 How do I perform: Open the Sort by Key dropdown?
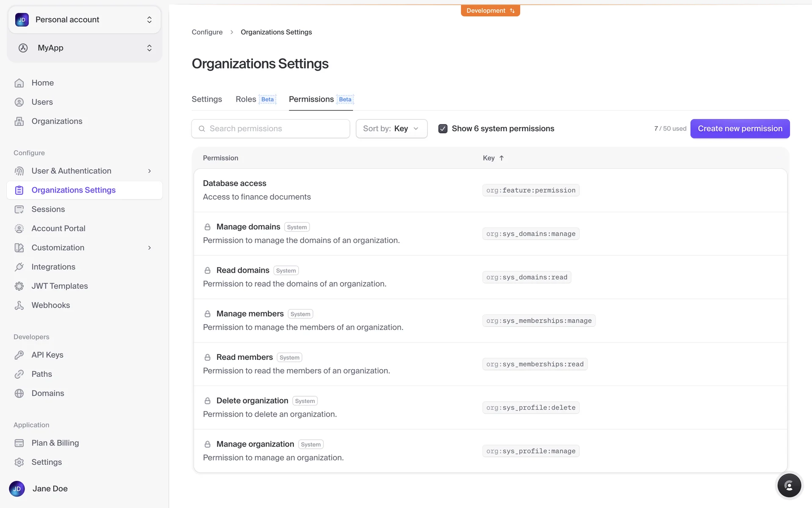point(391,129)
